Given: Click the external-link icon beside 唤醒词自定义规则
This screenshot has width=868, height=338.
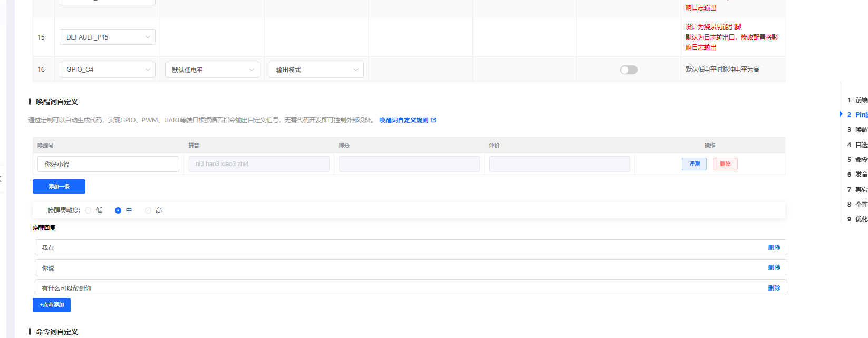Looking at the screenshot, I should tap(433, 120).
